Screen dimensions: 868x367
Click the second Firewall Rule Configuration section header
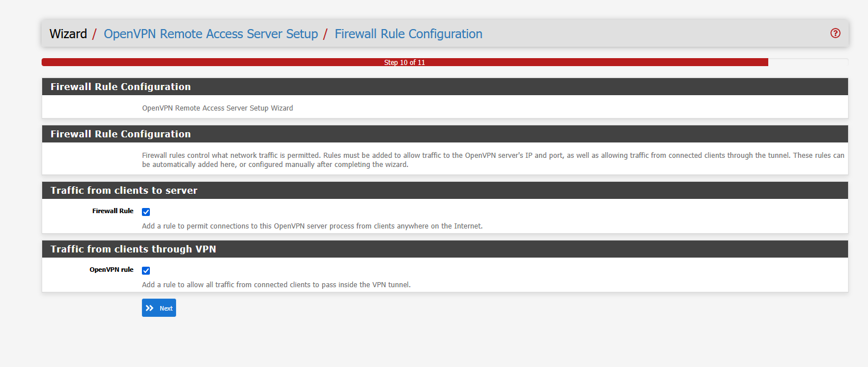pos(120,134)
